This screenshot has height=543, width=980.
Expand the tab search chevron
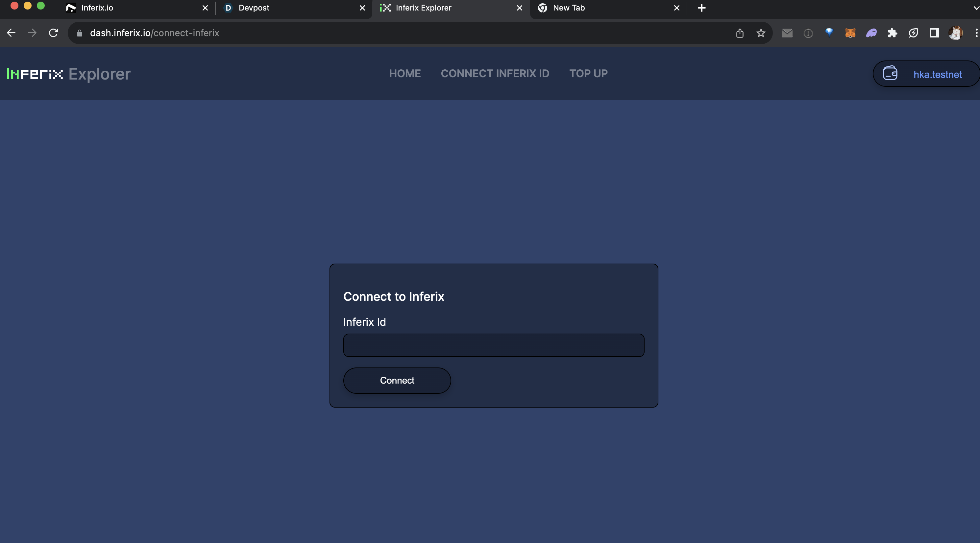(x=976, y=8)
